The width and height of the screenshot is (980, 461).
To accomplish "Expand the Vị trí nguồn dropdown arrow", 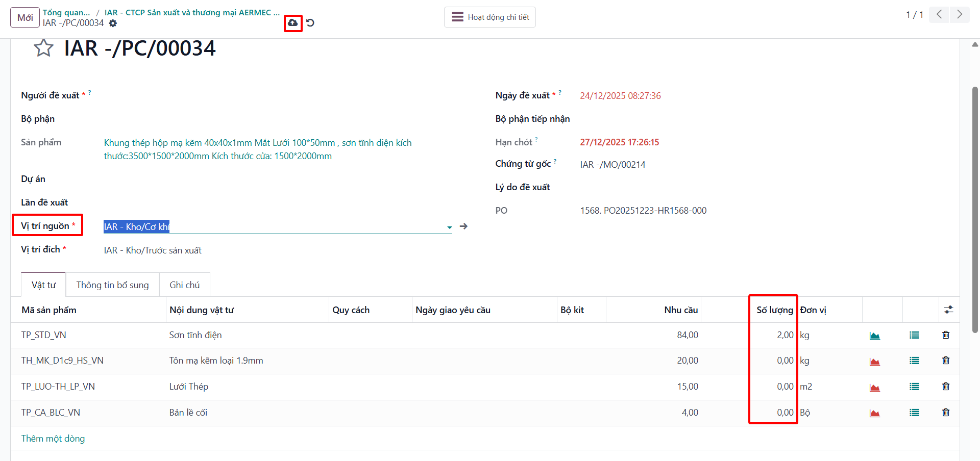I will (x=449, y=227).
